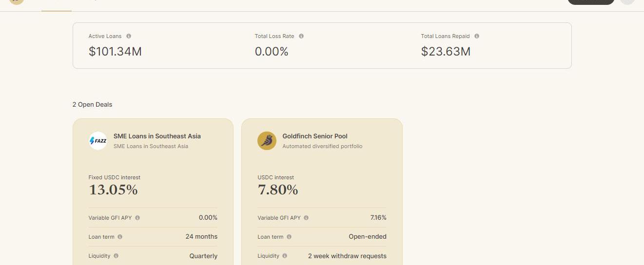Show Loan term info in SME Loans card
Viewport: 644px width, 265px height.
coord(120,237)
